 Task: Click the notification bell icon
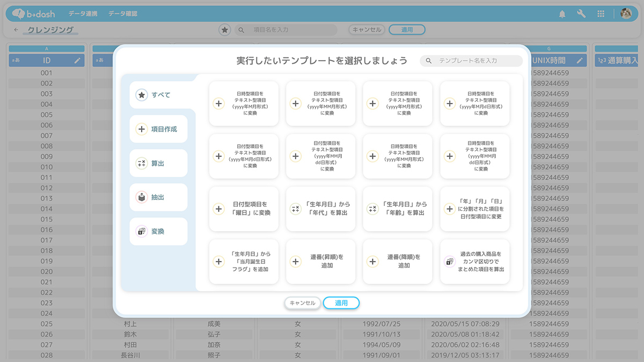tap(562, 14)
